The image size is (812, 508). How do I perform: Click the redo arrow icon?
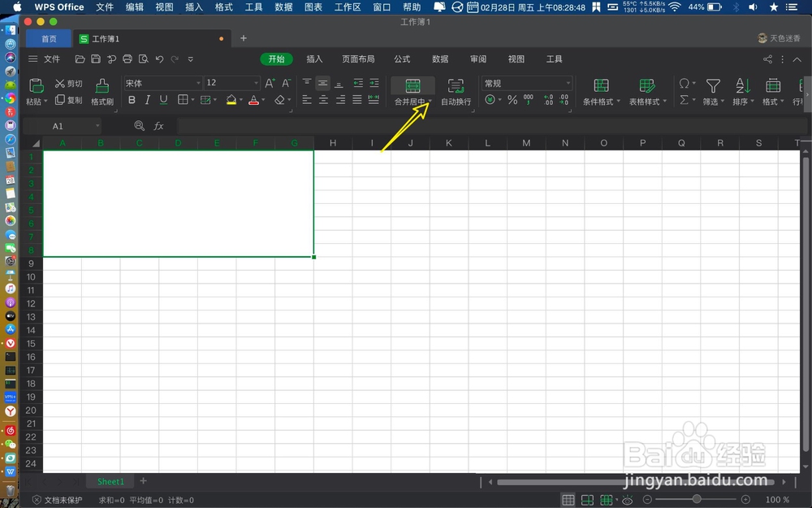coord(175,59)
